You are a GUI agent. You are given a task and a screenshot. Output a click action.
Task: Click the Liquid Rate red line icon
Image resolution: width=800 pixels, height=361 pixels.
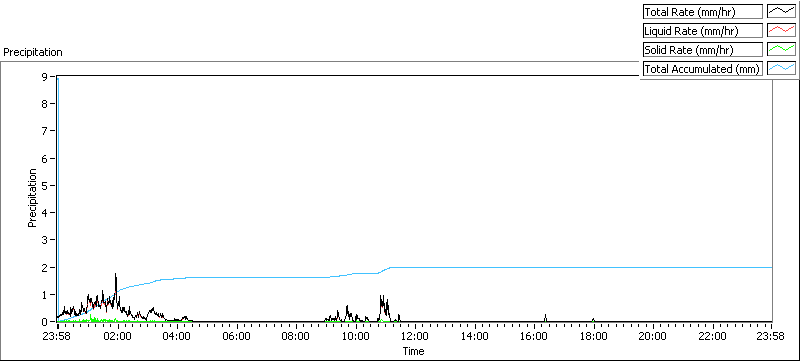pos(781,31)
